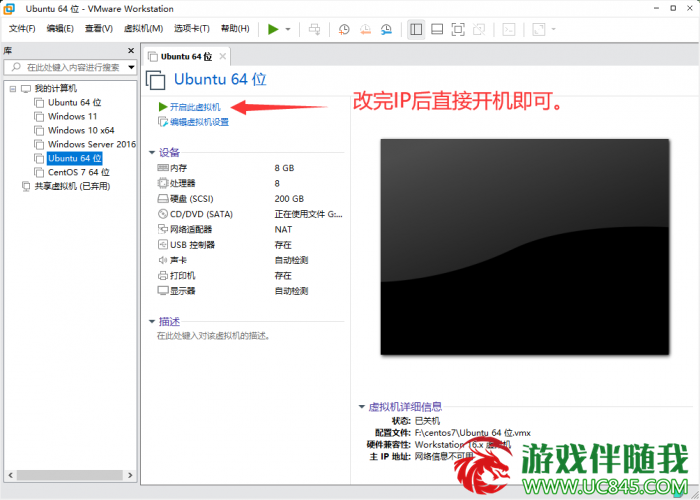Open the 内存 device entry

pos(179,168)
